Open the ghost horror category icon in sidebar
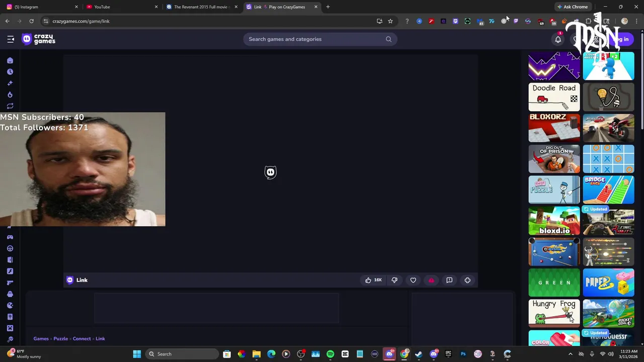This screenshot has width=644, height=362. coord(10,294)
